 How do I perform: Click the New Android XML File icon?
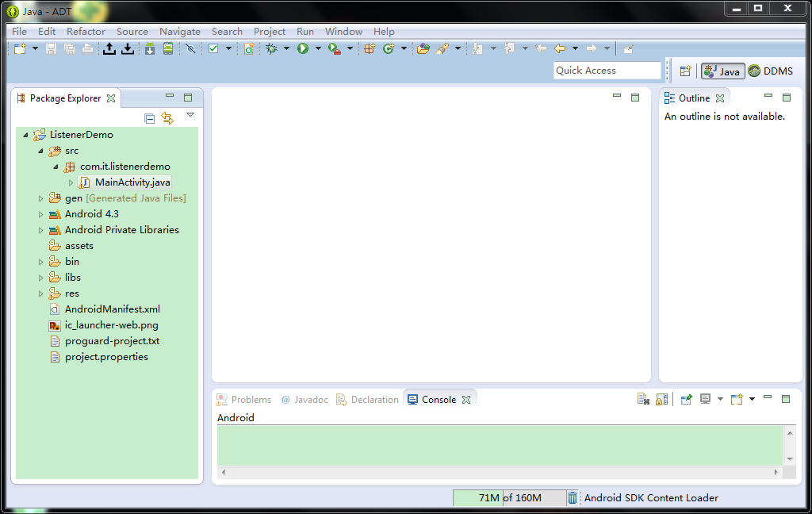click(x=249, y=48)
